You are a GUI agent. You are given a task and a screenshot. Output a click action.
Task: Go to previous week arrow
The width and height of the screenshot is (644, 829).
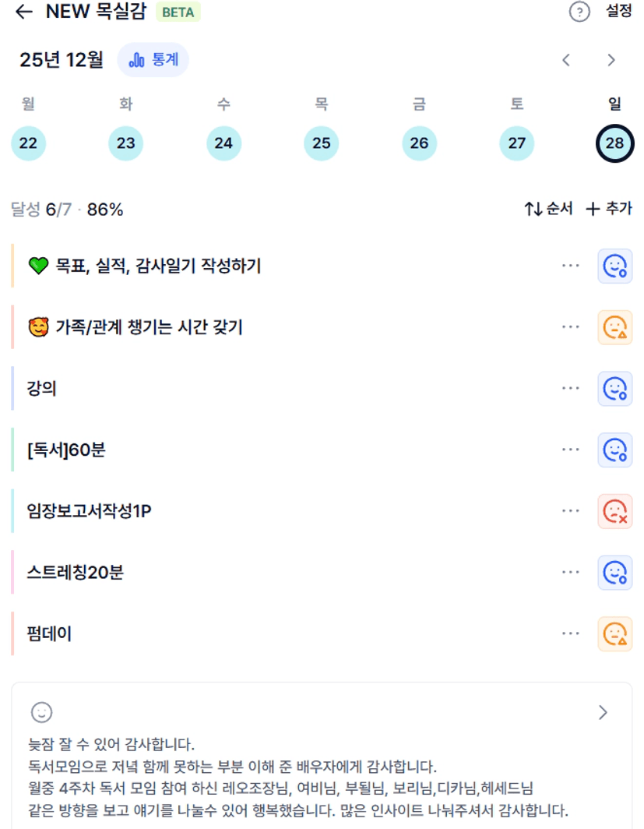pyautogui.click(x=566, y=60)
